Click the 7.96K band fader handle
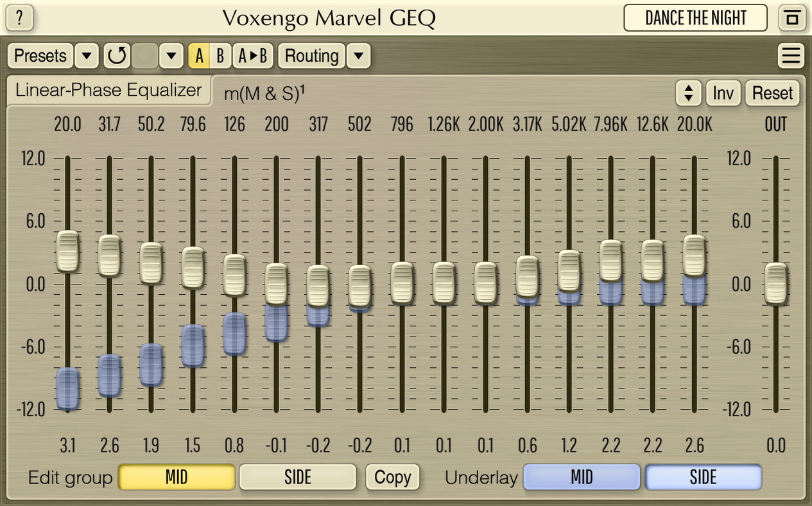The image size is (812, 506). coord(611,261)
